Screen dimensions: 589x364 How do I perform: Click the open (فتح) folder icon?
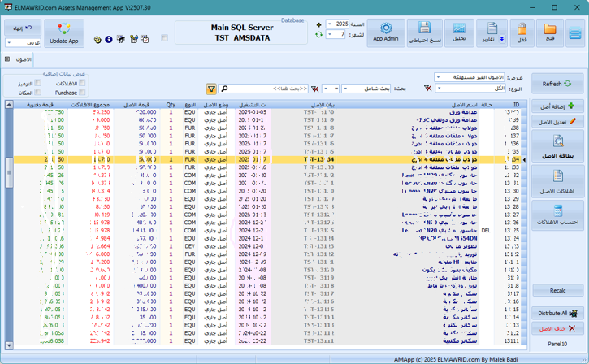550,32
